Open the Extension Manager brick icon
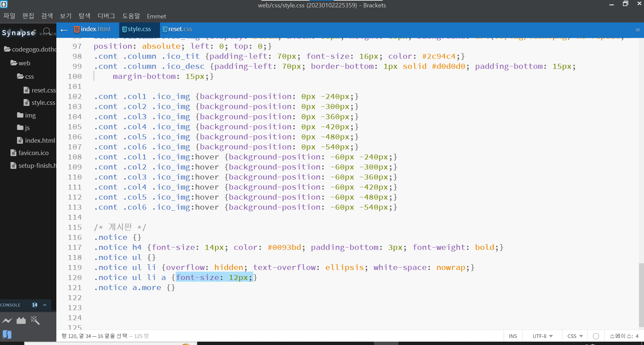This screenshot has height=345, width=644. [21, 321]
